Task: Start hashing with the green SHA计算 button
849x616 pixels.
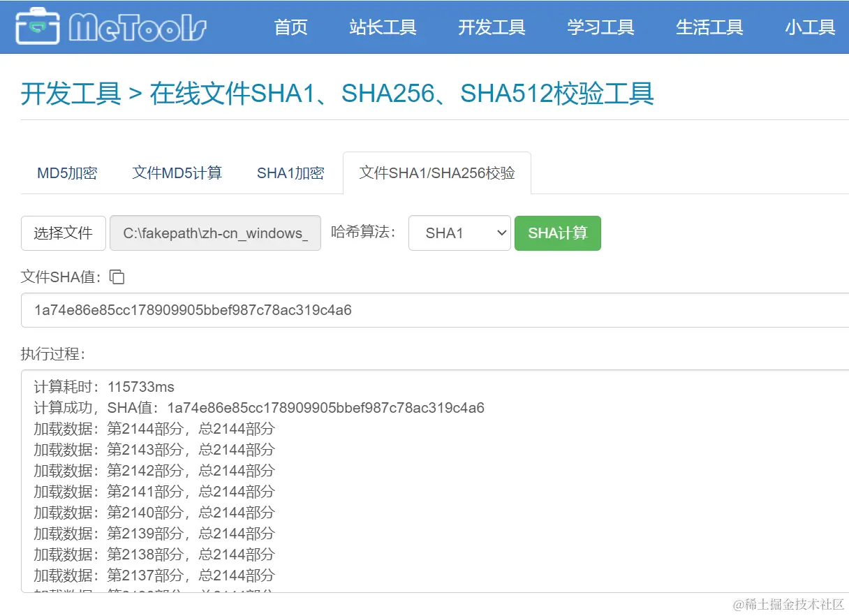Action: pos(557,233)
